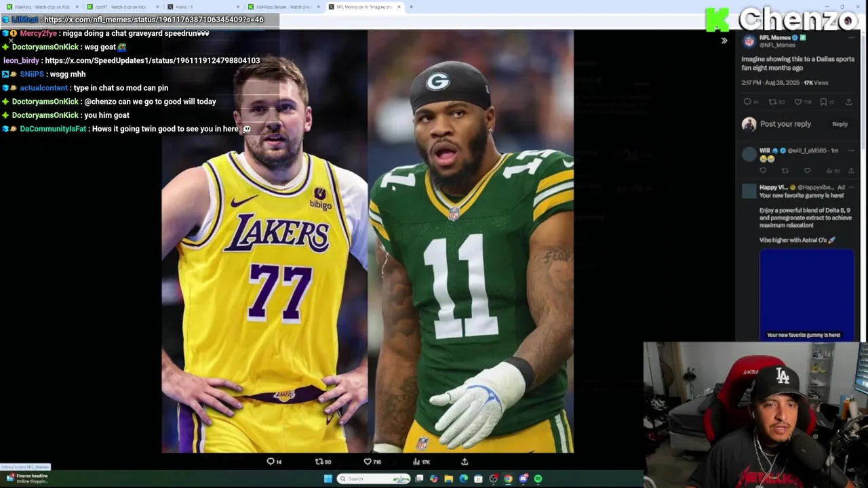Viewport: 868px width, 488px height.
Task: Click the x.com/nfl_memes link in chat
Action: tap(154, 20)
